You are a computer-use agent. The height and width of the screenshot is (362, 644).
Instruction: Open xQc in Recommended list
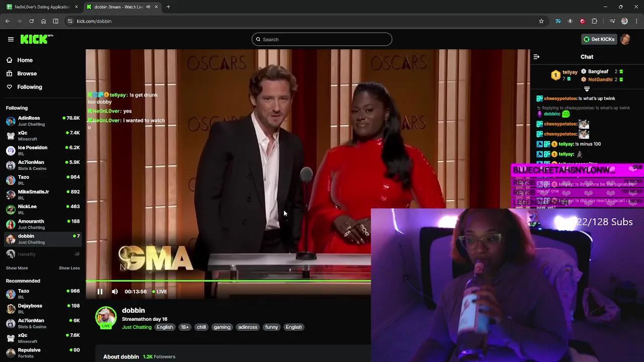pyautogui.click(x=43, y=338)
